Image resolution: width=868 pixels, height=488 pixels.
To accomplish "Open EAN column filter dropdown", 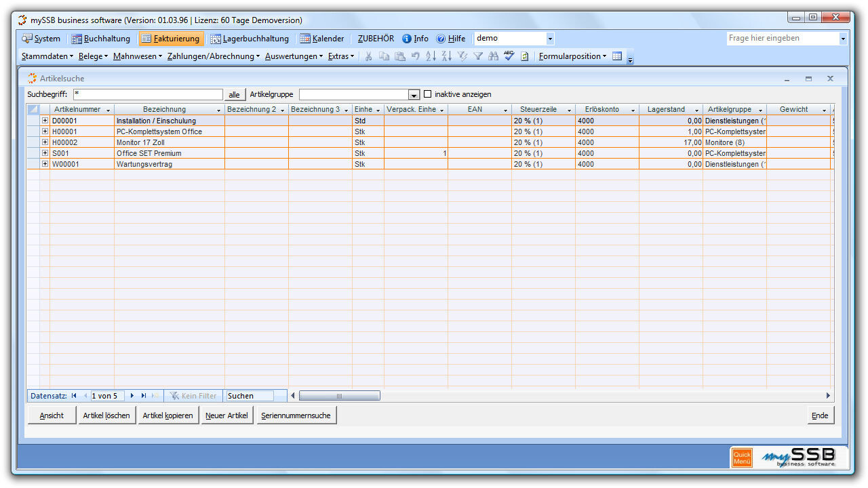I will [505, 110].
